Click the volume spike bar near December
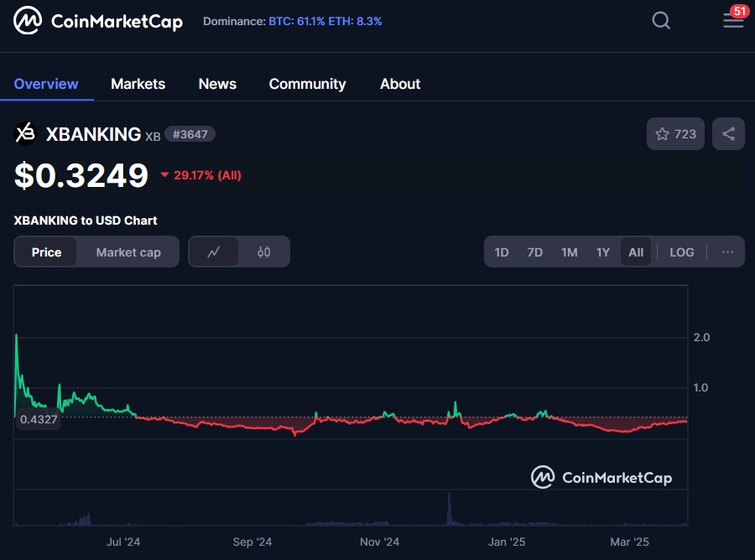The image size is (755, 560). coord(450,507)
